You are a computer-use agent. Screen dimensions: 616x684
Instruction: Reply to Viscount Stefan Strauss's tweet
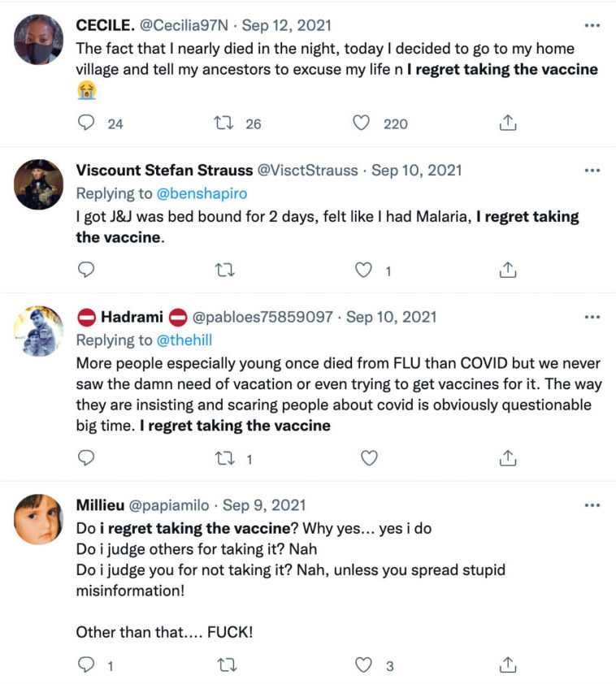coord(86,271)
